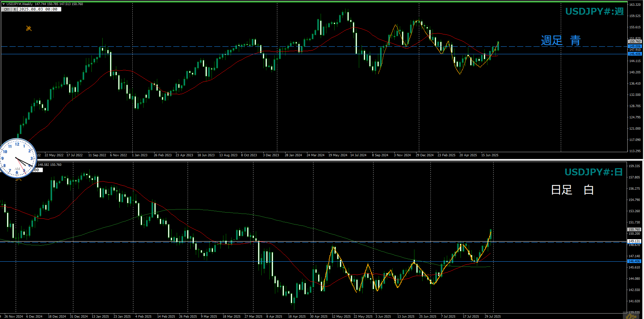Click the 週足 青 label on the weekly chart
This screenshot has width=644, height=319.
point(561,41)
